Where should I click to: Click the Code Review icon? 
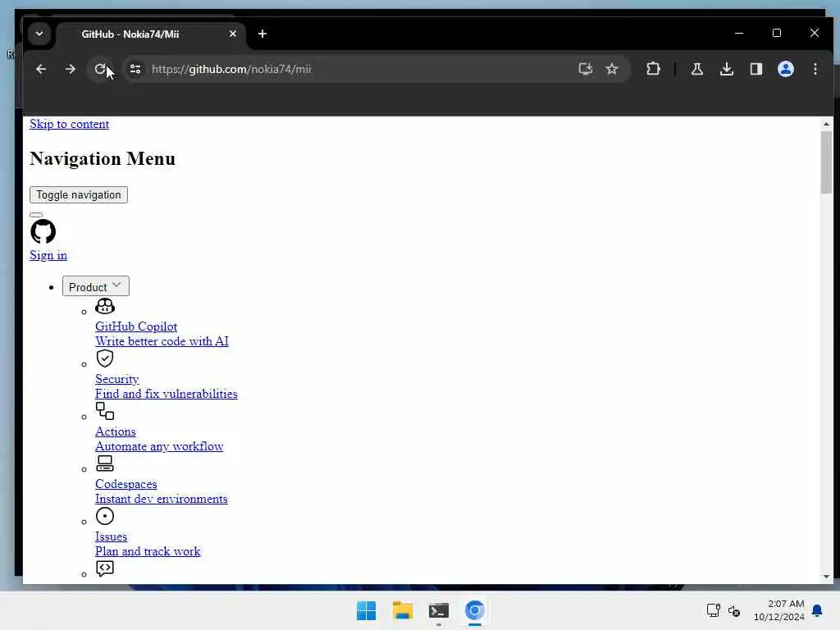pos(104,568)
